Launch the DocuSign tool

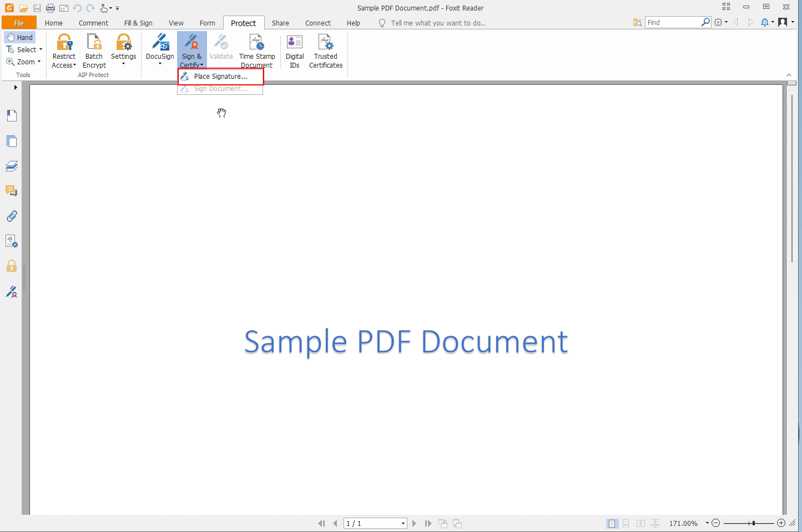coord(160,50)
